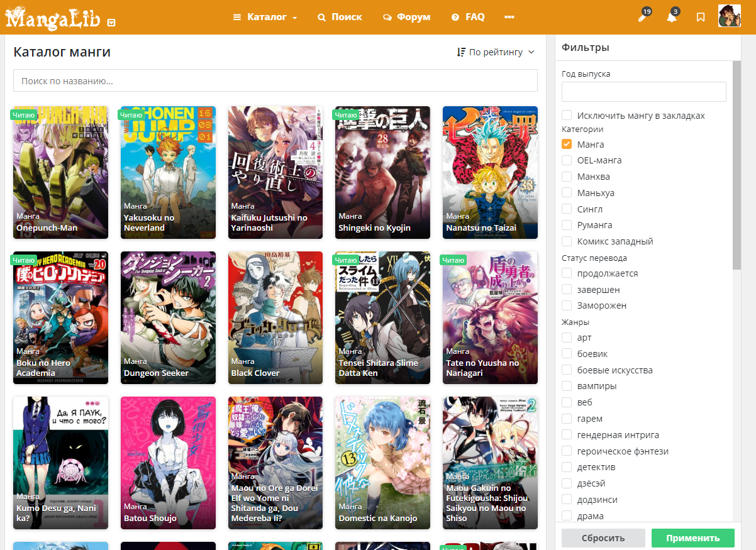
Task: Open the FAQ page
Action: [x=468, y=17]
